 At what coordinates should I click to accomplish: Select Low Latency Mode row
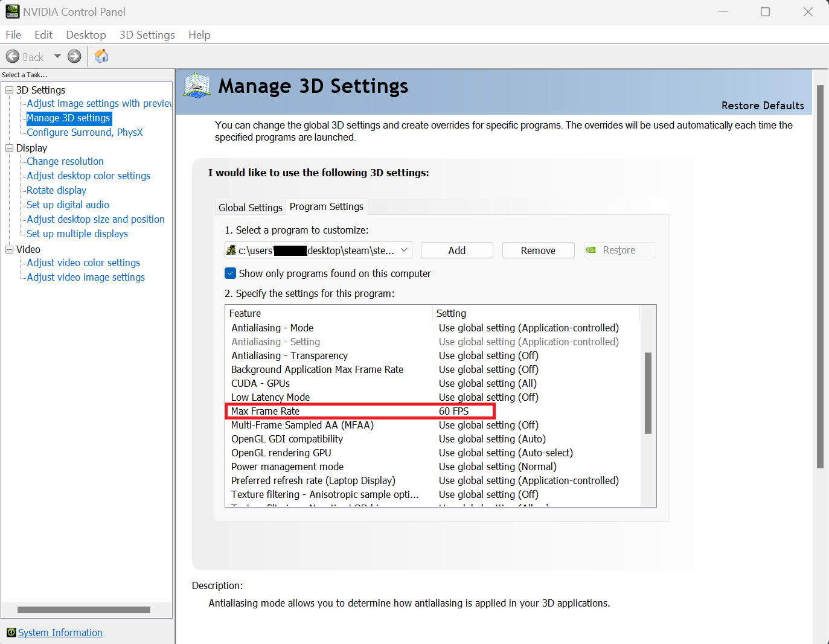tap(432, 397)
